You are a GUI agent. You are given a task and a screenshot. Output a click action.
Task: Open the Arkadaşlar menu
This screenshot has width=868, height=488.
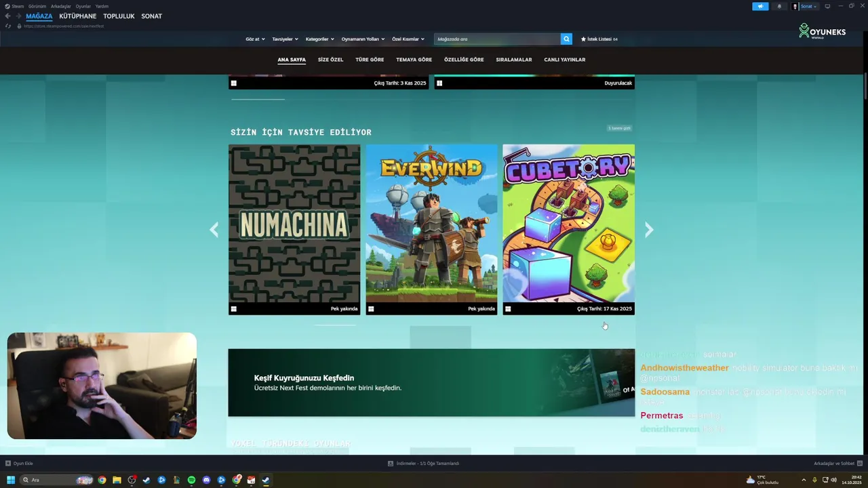(x=61, y=6)
